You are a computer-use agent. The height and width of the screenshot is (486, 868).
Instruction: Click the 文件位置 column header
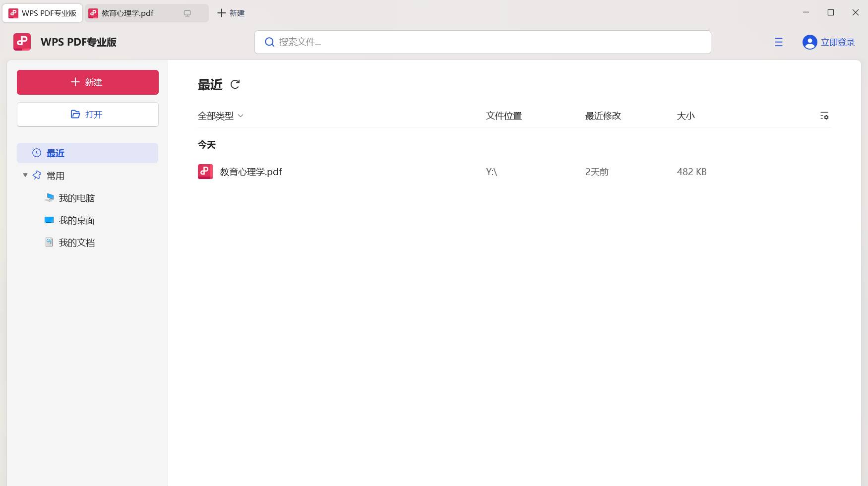coord(504,116)
